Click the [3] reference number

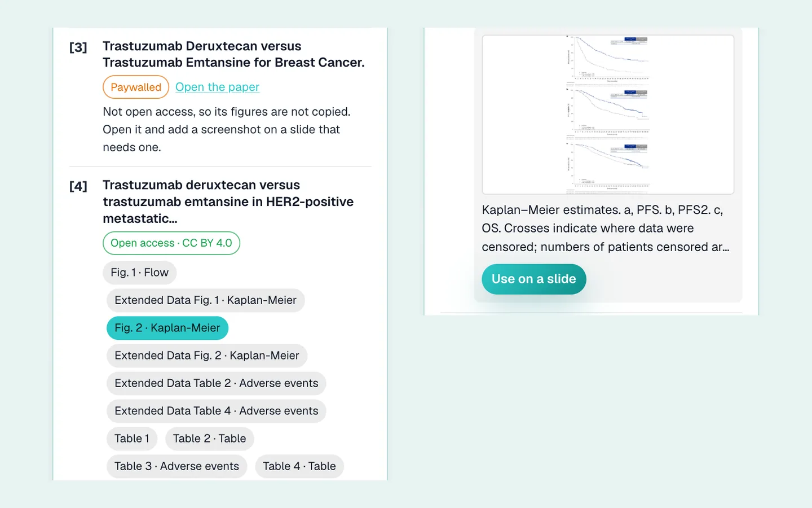coord(78,47)
